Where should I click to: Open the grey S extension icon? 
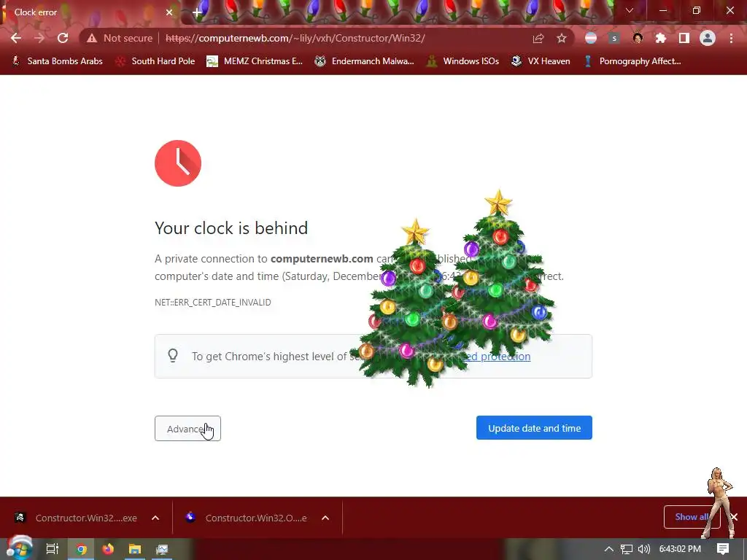click(614, 38)
